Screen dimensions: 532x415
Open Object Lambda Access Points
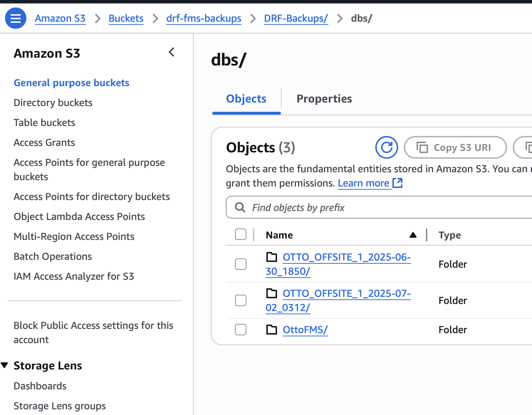point(79,217)
